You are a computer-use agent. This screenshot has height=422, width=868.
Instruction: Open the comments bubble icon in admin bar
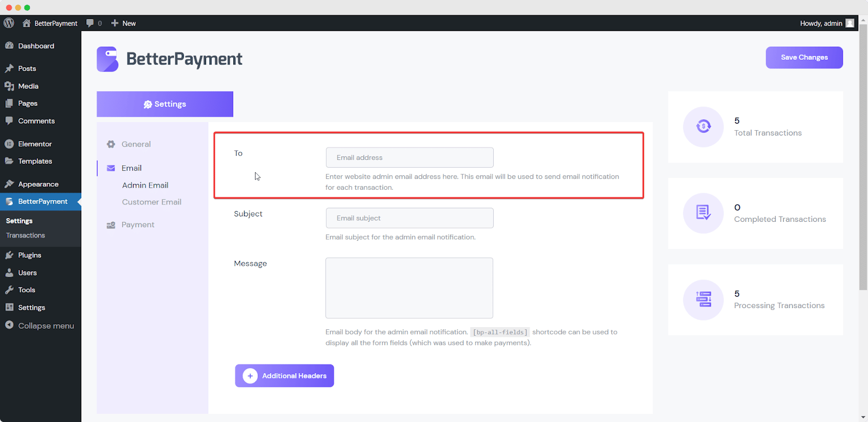pyautogui.click(x=90, y=23)
